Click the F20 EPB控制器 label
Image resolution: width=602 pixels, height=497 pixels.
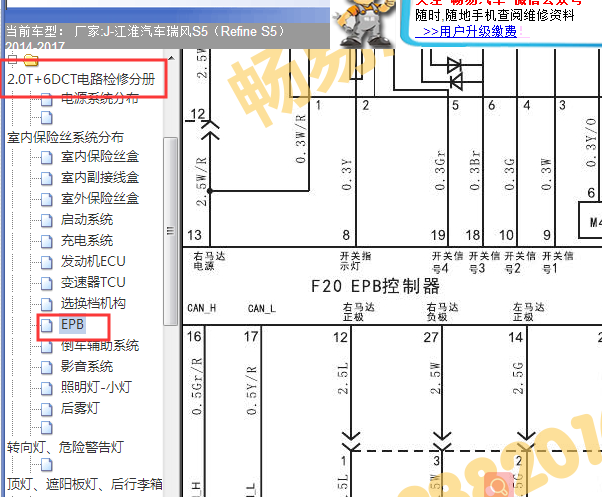pos(375,286)
